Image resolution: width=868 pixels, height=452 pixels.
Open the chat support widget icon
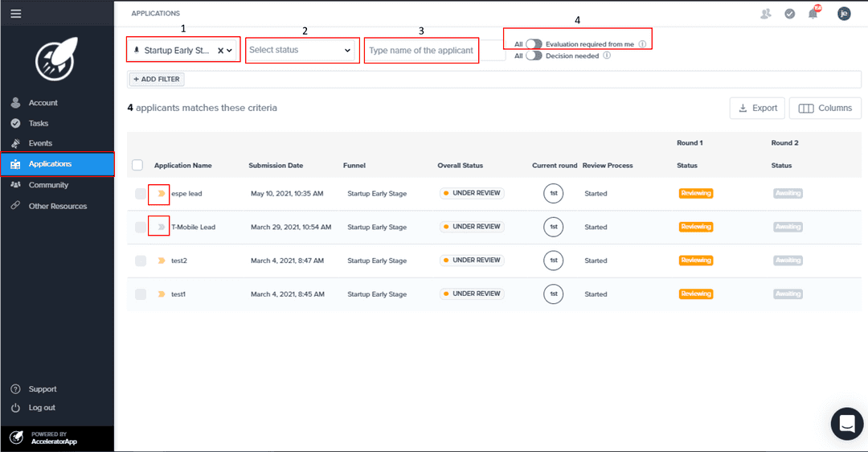point(846,424)
